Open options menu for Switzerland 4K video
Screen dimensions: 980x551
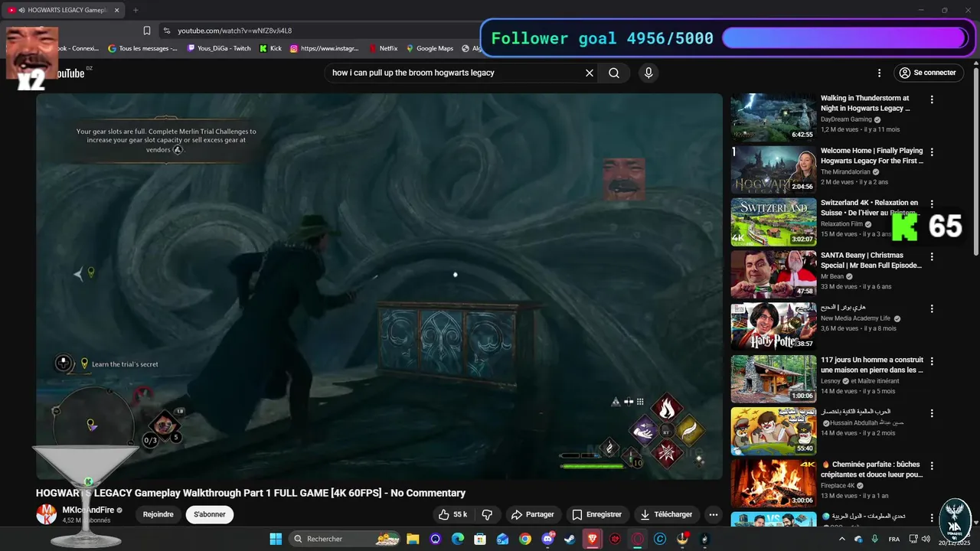tap(932, 204)
